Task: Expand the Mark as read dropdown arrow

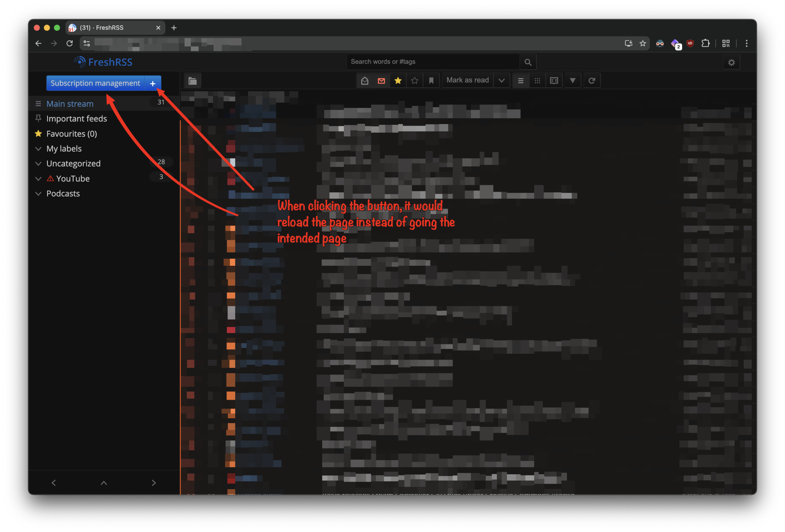Action: [502, 80]
